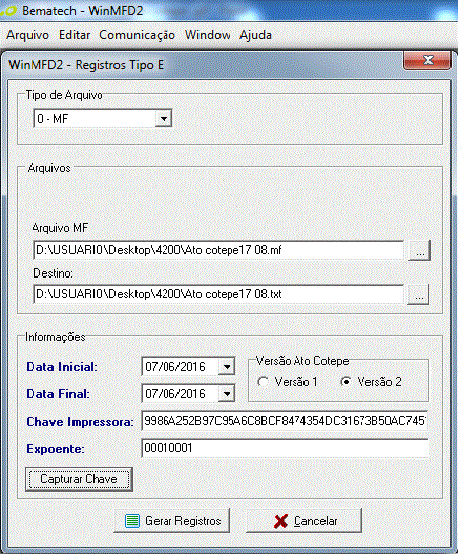The height and width of the screenshot is (554, 458).
Task: Open the Data Final date picker arrow
Action: point(227,394)
